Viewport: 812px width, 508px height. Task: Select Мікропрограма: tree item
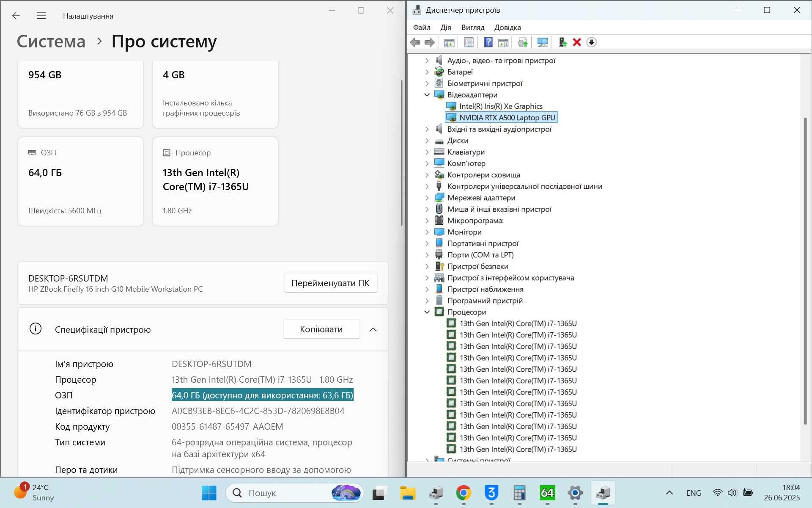tap(475, 221)
